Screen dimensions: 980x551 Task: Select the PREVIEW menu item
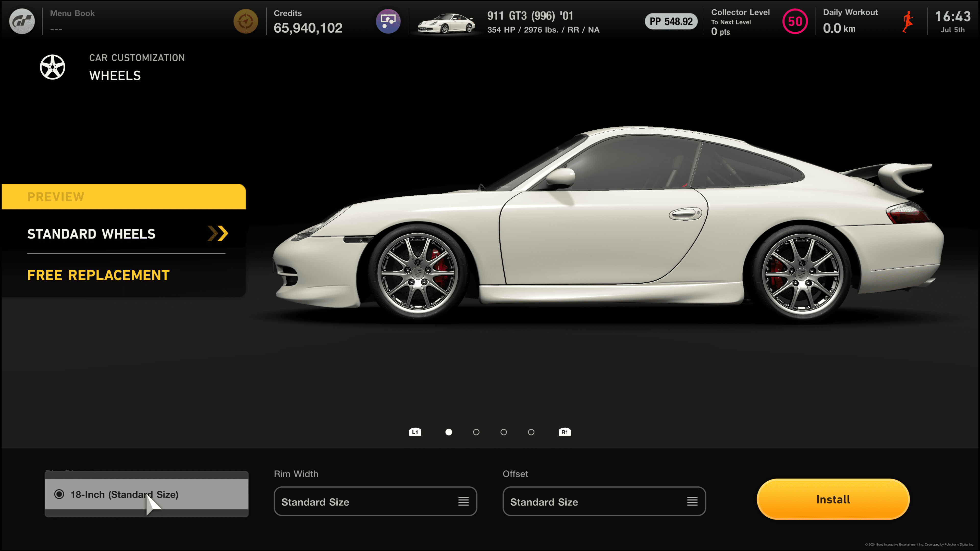pyautogui.click(x=124, y=197)
